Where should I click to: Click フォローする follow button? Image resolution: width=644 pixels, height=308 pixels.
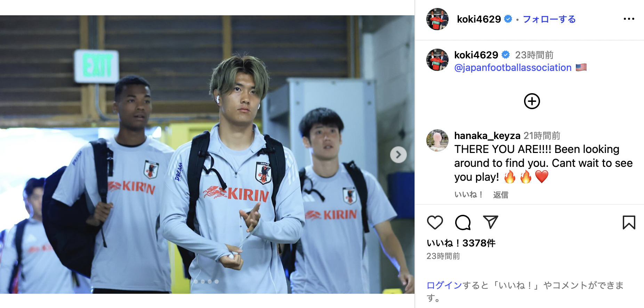click(549, 19)
